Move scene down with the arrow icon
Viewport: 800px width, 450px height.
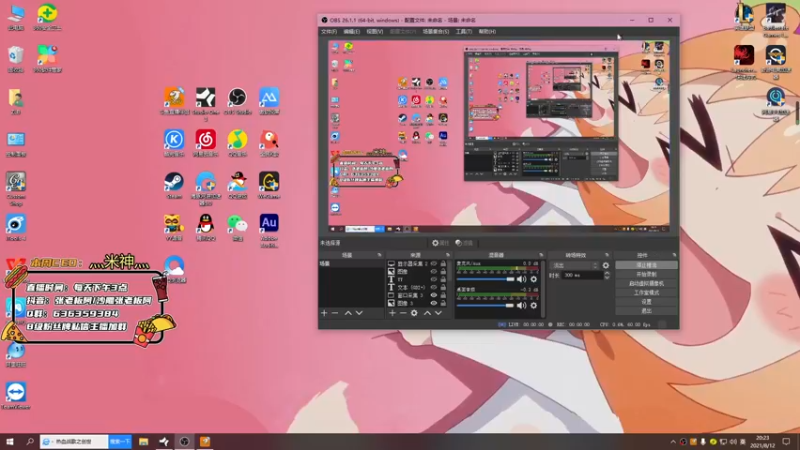[359, 313]
